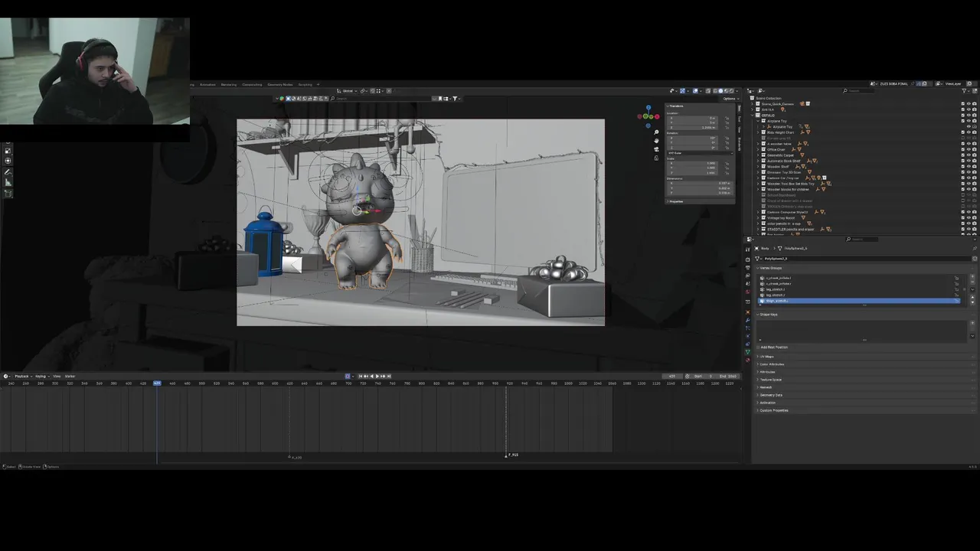Open the Object Constraints properties tab
The image size is (980, 551).
coord(748,344)
